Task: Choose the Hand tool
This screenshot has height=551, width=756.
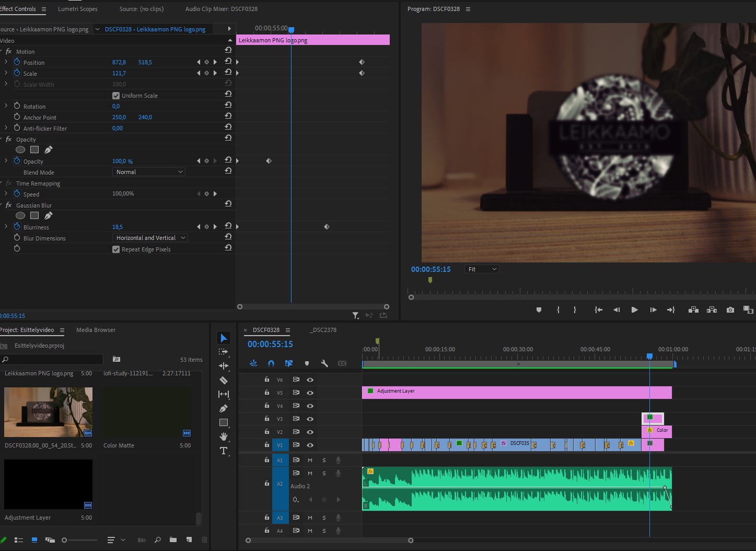Action: tap(224, 437)
